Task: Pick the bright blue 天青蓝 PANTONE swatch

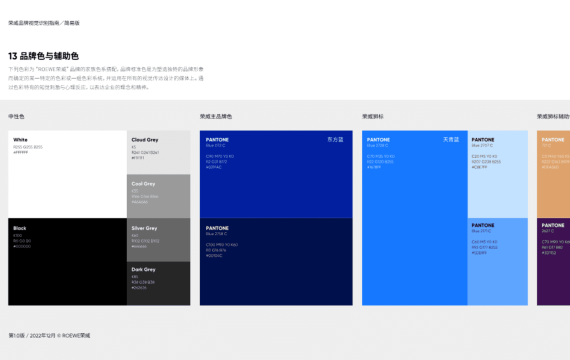Action: [415, 218]
